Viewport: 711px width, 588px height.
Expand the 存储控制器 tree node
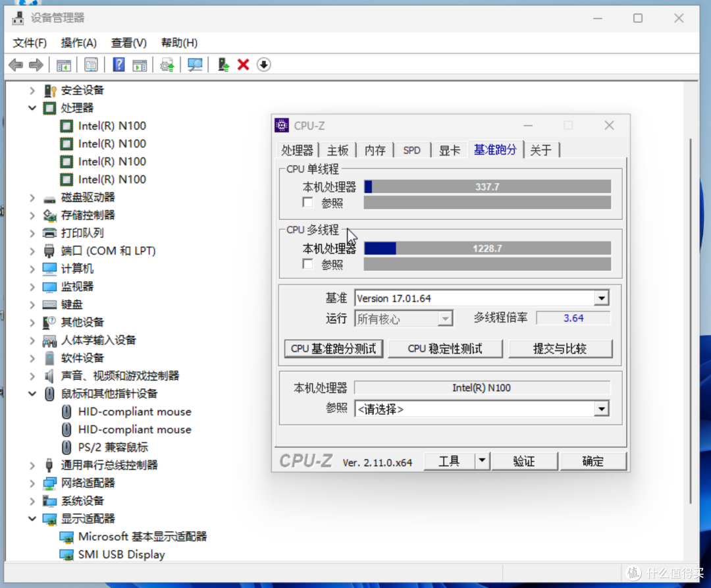pyautogui.click(x=32, y=215)
